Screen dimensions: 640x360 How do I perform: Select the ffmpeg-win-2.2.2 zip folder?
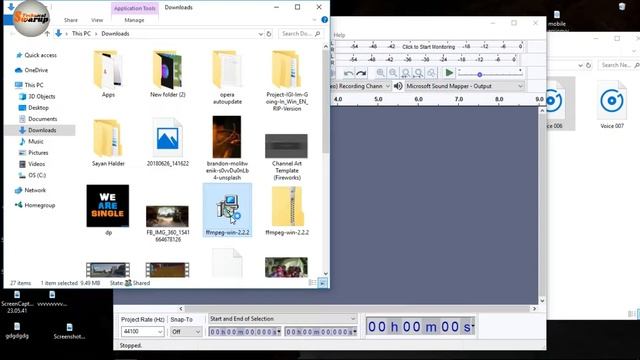pos(287,210)
